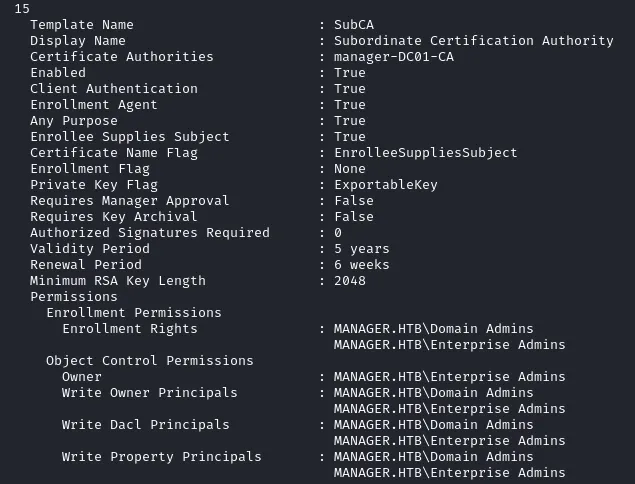This screenshot has height=484, width=635.
Task: Click the Client Authentication label
Action: (x=114, y=89)
